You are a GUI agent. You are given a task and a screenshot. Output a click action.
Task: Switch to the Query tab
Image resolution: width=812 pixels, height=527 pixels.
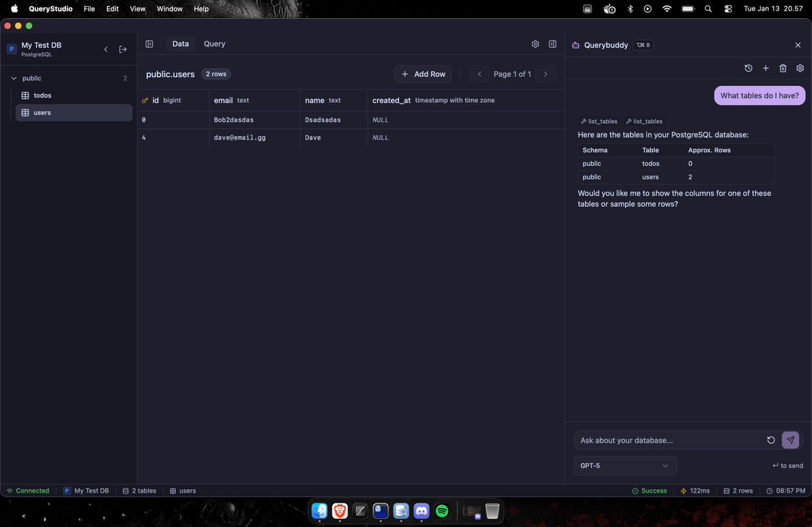(215, 44)
